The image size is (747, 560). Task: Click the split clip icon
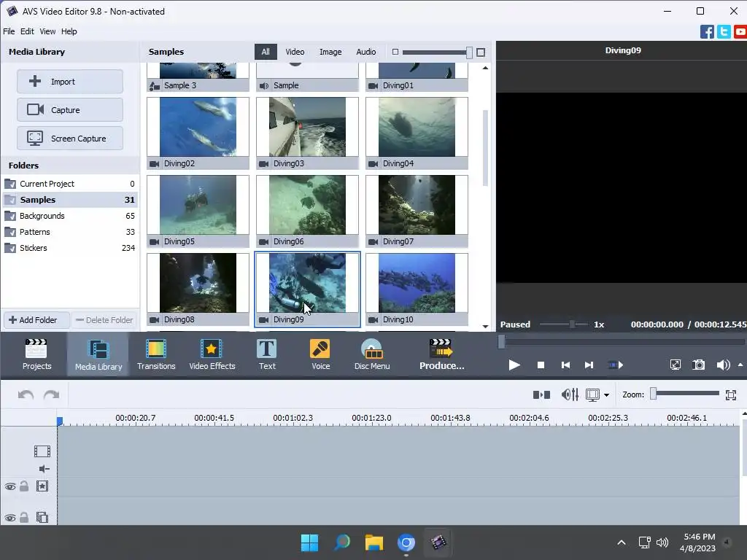541,394
